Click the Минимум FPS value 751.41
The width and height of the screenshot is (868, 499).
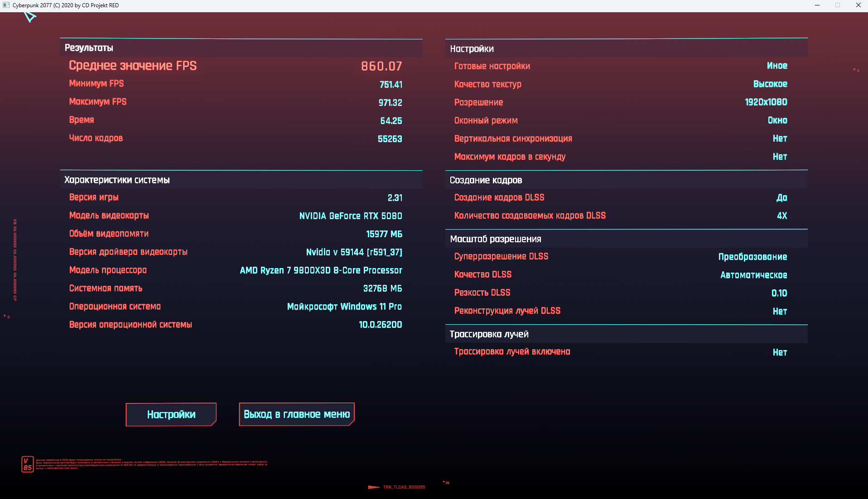[x=391, y=85]
